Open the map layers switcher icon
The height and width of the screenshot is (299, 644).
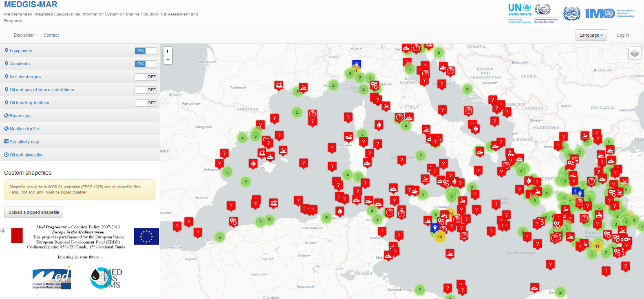pyautogui.click(x=635, y=53)
